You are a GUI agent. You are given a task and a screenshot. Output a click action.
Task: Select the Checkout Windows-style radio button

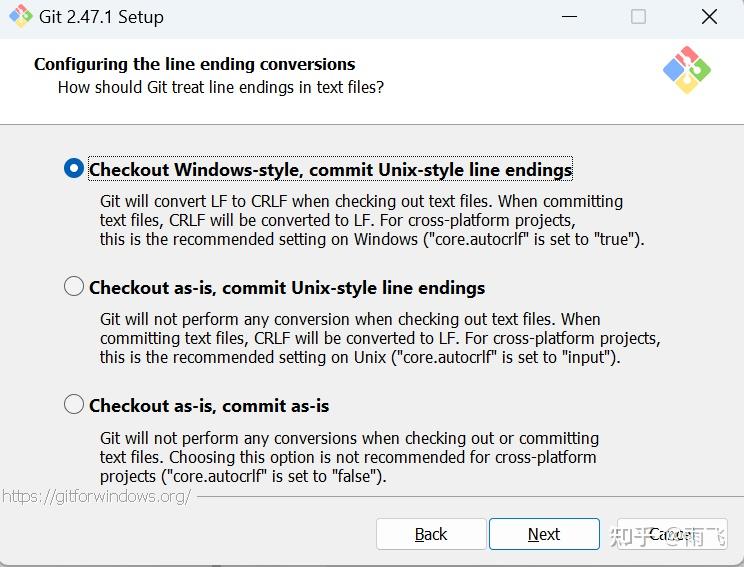coord(74,169)
